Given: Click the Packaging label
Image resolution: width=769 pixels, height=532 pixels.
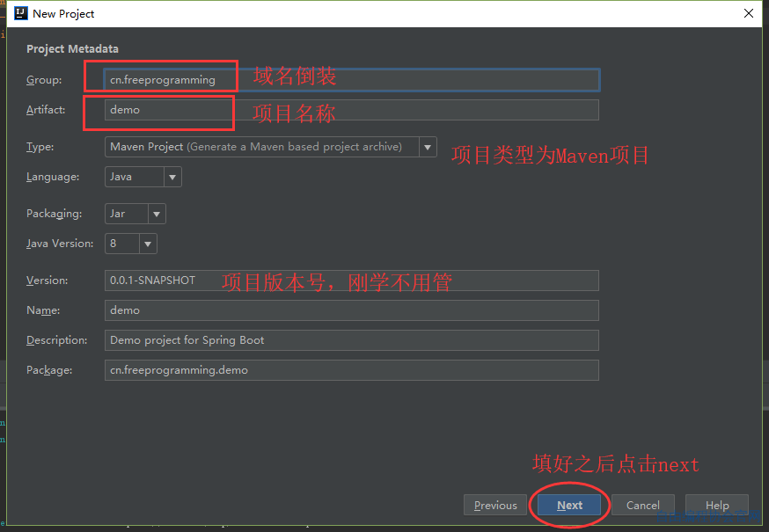Looking at the screenshot, I should point(54,214).
